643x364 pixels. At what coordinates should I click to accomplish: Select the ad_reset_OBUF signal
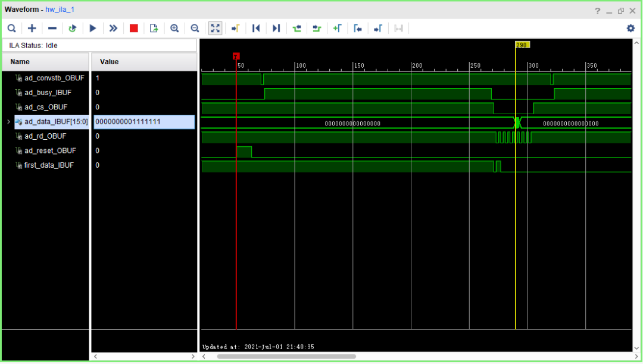click(x=50, y=150)
